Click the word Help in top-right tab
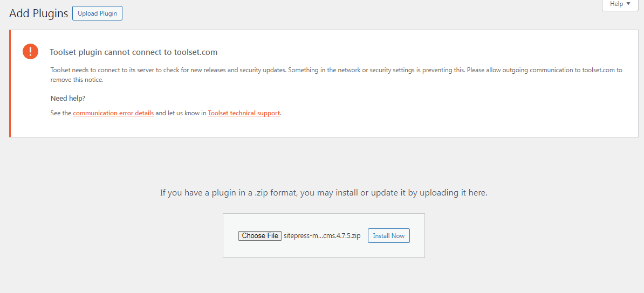644x293 pixels. pos(616,4)
